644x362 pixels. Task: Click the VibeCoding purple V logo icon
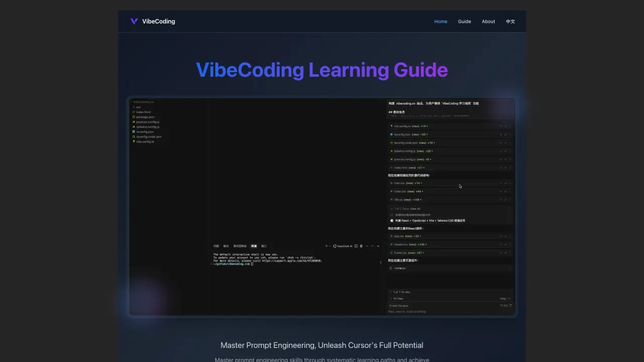[x=134, y=21]
